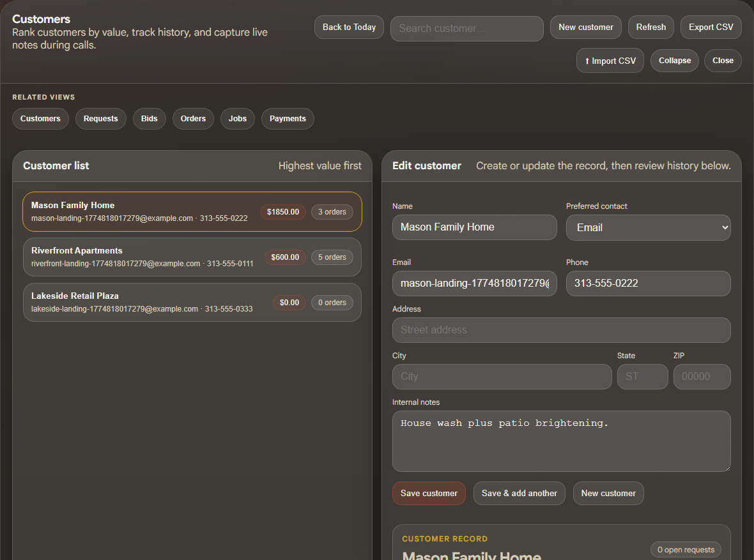
Task: Open the Bids view
Action: (x=149, y=119)
